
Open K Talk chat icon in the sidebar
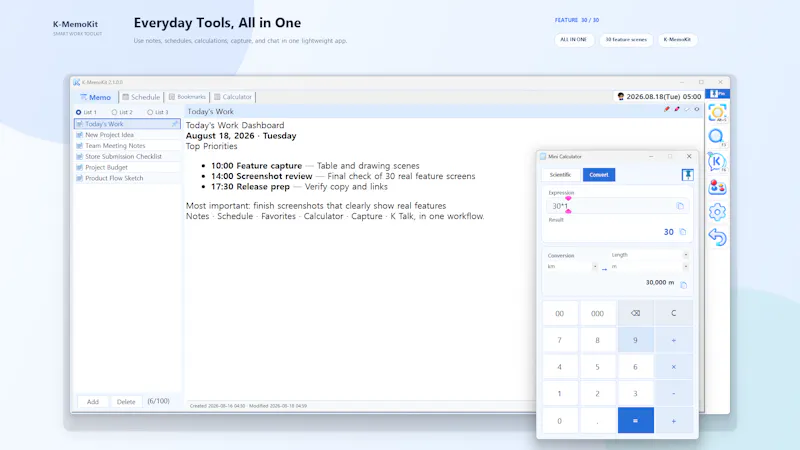point(717,162)
